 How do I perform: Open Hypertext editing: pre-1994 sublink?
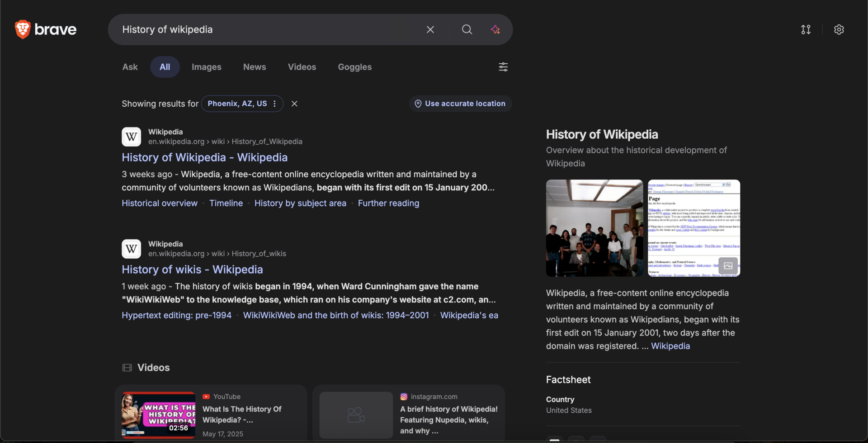[x=176, y=316]
